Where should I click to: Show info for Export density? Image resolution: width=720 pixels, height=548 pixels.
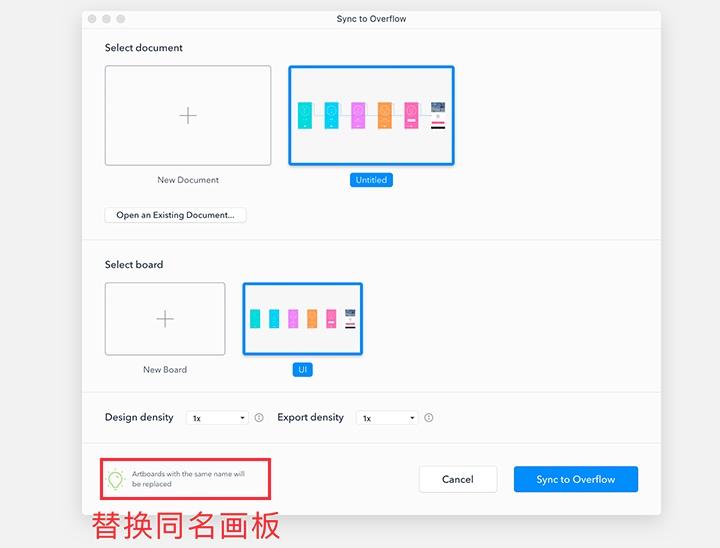428,418
